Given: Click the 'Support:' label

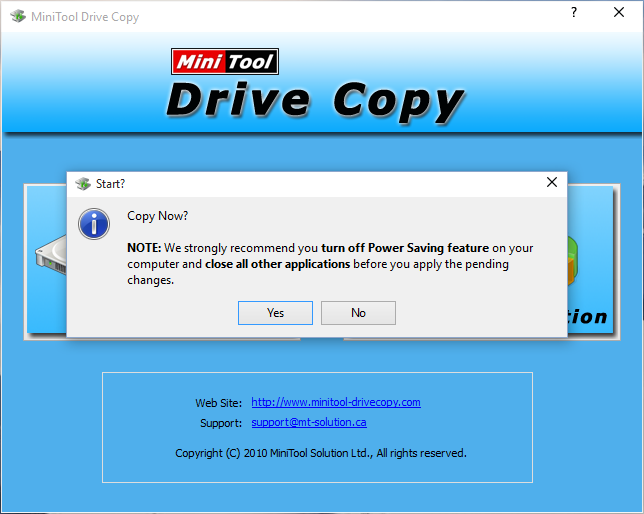Looking at the screenshot, I should 221,423.
